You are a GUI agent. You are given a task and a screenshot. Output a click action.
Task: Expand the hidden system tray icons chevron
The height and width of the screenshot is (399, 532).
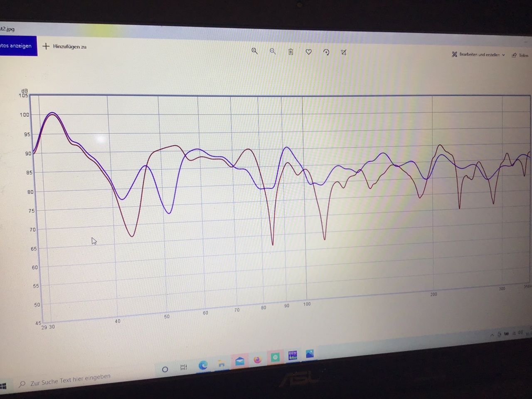(x=492, y=335)
